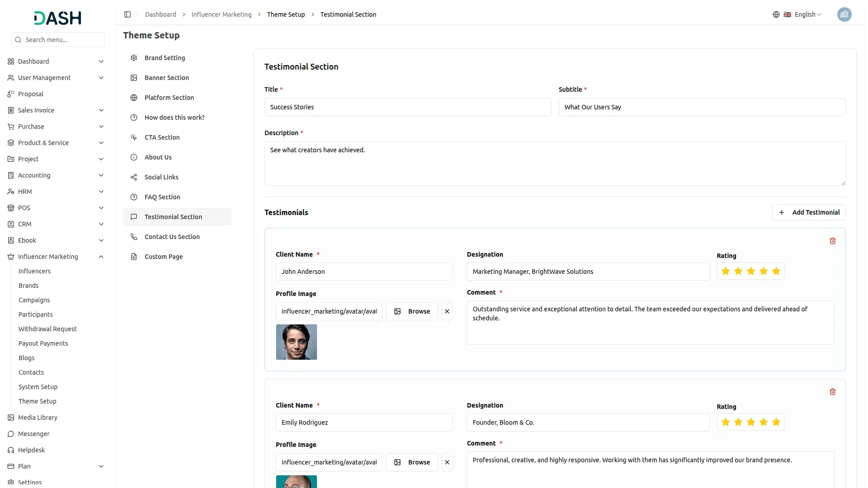Collapse the Influencer Marketing menu

point(101,257)
